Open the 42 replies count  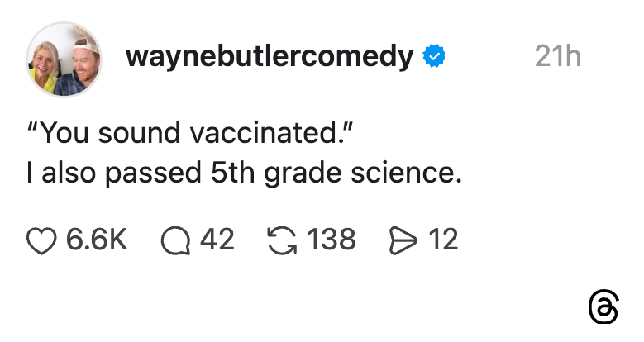pyautogui.click(x=217, y=240)
